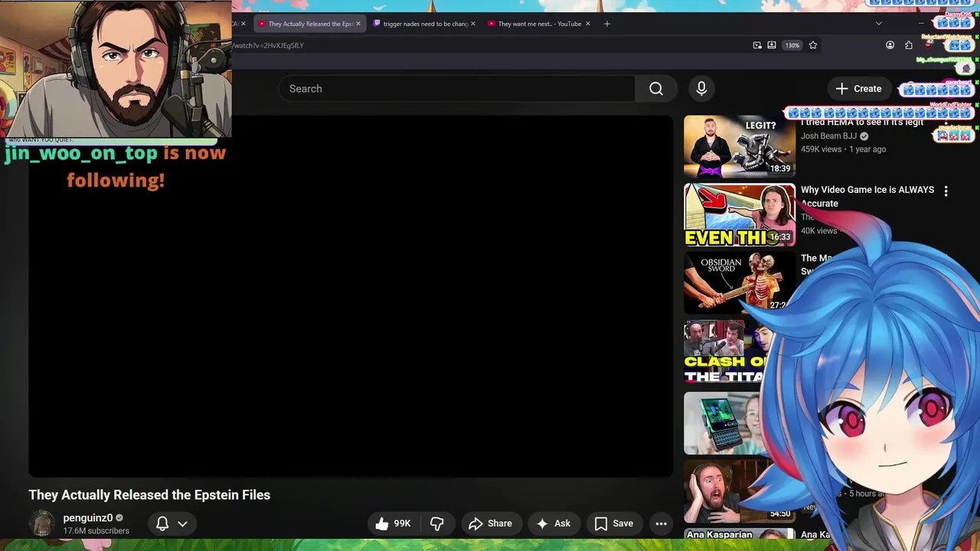The image size is (980, 551).
Task: Click the browser address bar URL
Action: [x=268, y=45]
